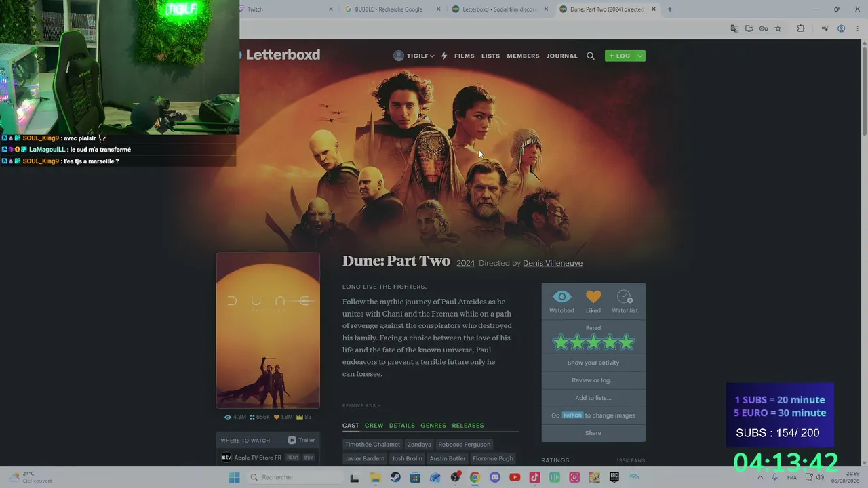Open Steam from the taskbar
868x488 pixels.
395,477
